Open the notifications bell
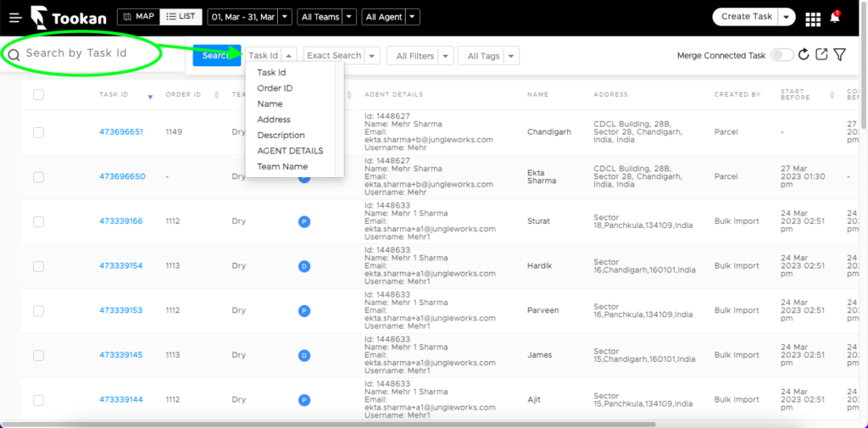Screen dimensions: 868x428 click(835, 17)
